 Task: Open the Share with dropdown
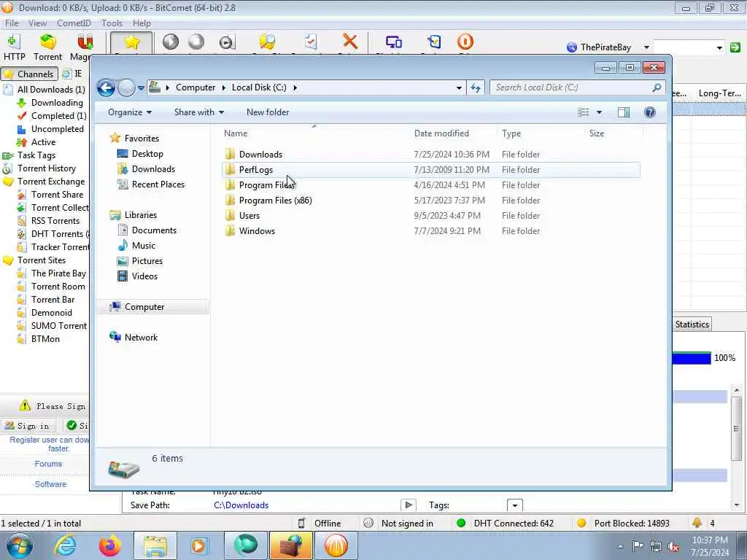[x=199, y=112]
